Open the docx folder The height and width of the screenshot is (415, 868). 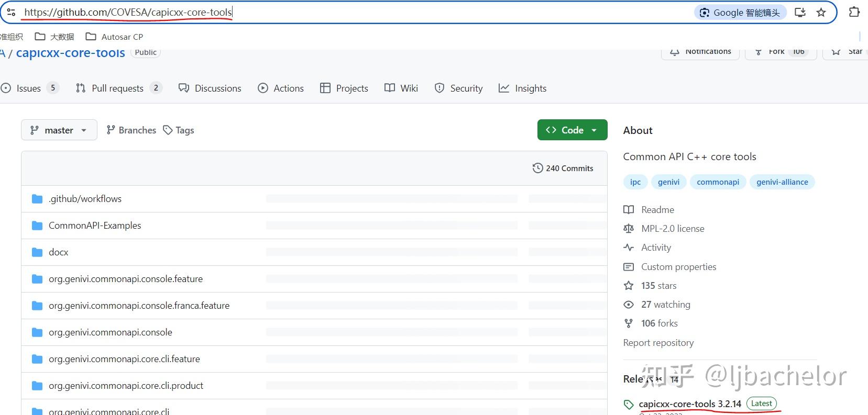(59, 252)
